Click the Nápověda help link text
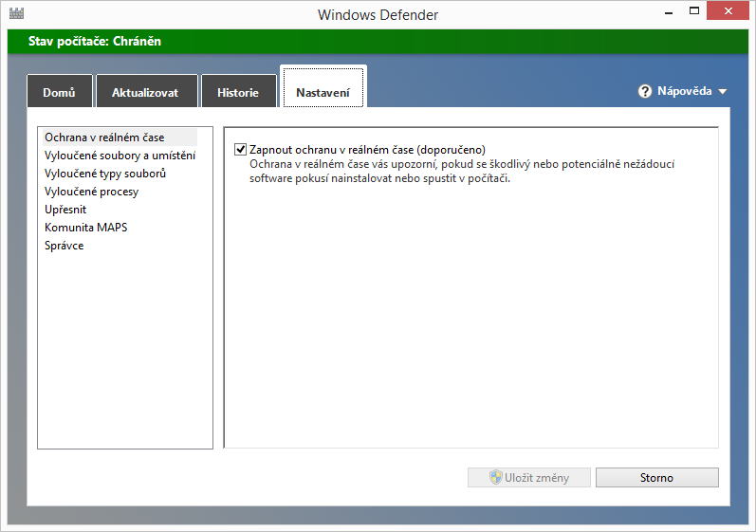The image size is (756, 532). [x=684, y=91]
